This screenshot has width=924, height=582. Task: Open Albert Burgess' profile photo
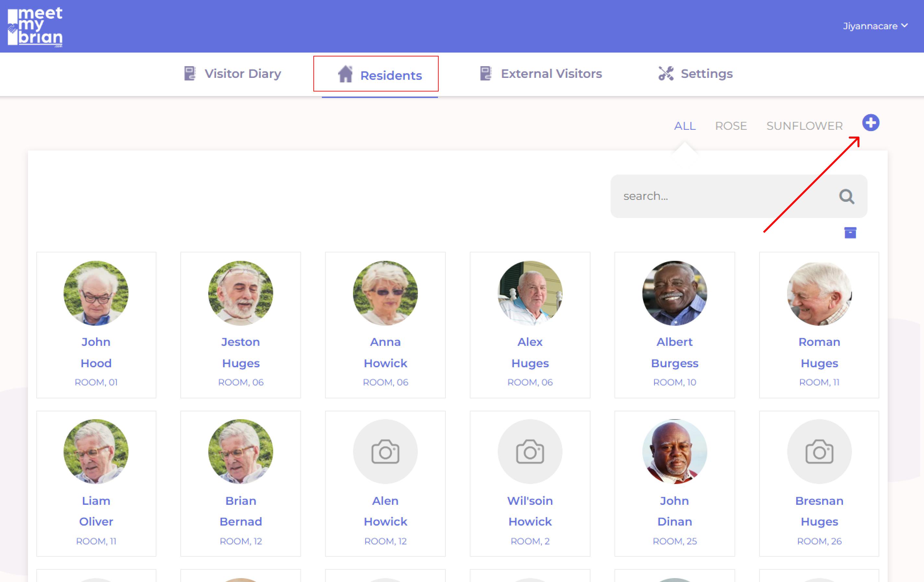[x=674, y=293]
